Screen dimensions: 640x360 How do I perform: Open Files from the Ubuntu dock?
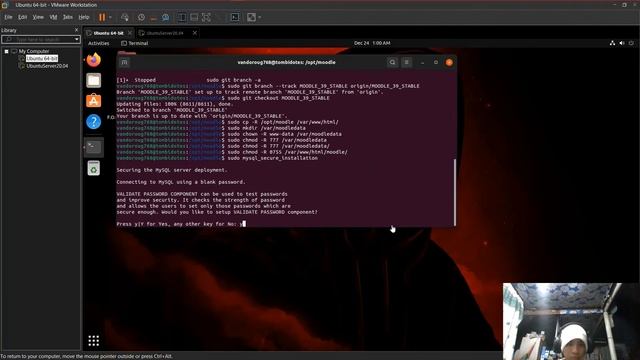click(x=93, y=80)
